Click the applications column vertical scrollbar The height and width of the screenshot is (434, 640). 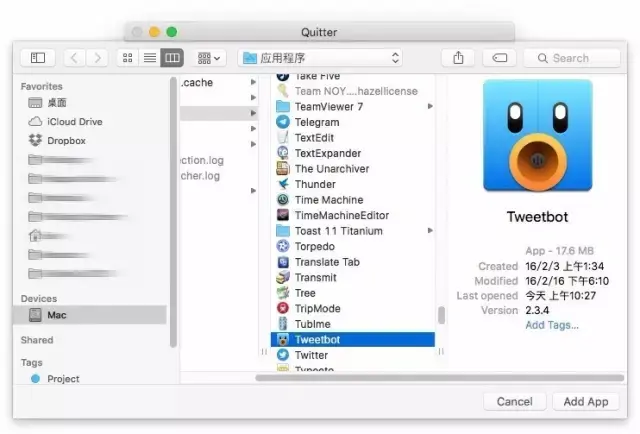[441, 315]
